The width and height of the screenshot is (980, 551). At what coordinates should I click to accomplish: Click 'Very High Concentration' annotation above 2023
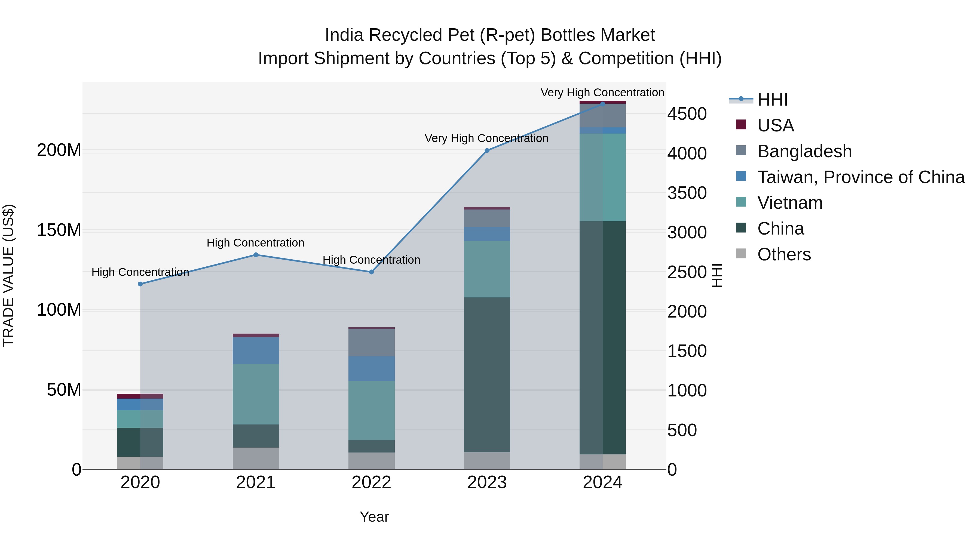pos(486,138)
